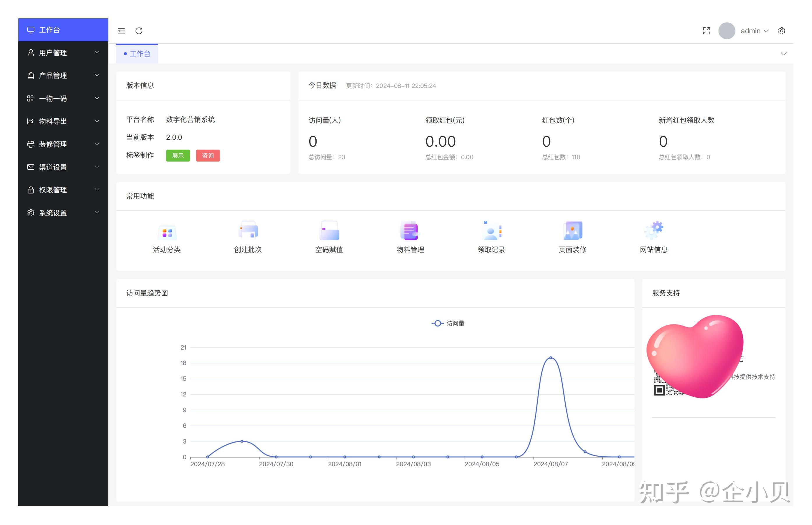The height and width of the screenshot is (525, 812).
Task: Click the 2024/08/01 axis label
Action: click(345, 464)
